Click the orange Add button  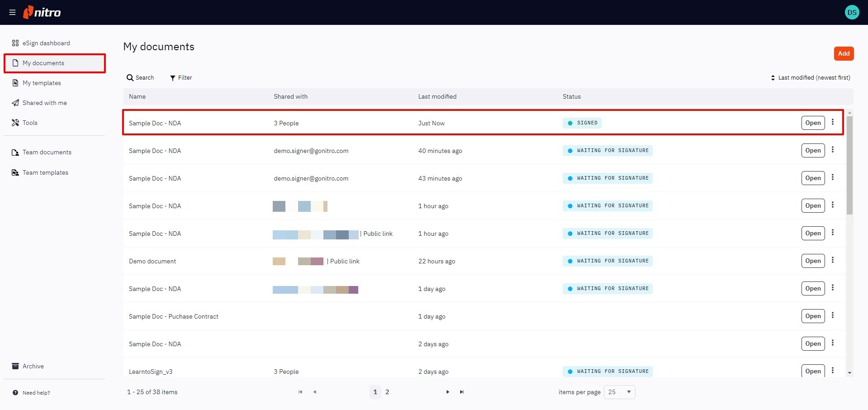pos(844,53)
